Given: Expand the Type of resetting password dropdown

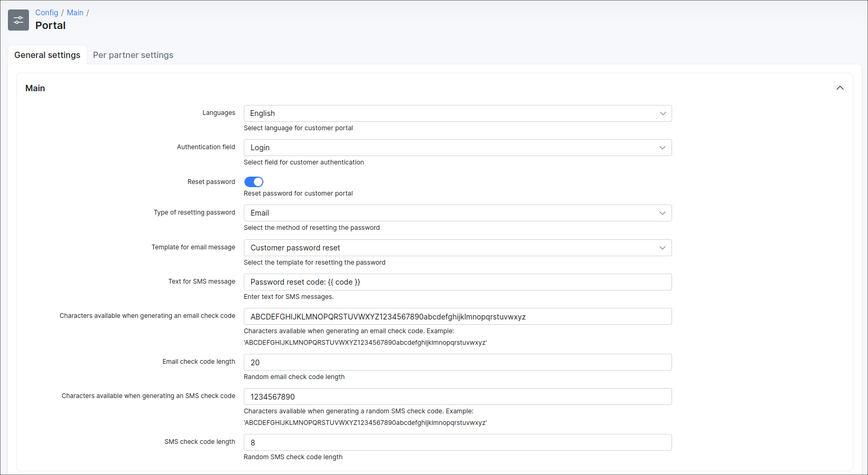Looking at the screenshot, I should click(x=457, y=213).
